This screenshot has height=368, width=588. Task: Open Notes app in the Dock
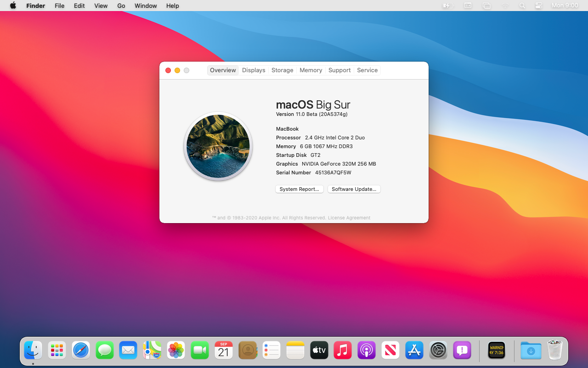click(295, 351)
